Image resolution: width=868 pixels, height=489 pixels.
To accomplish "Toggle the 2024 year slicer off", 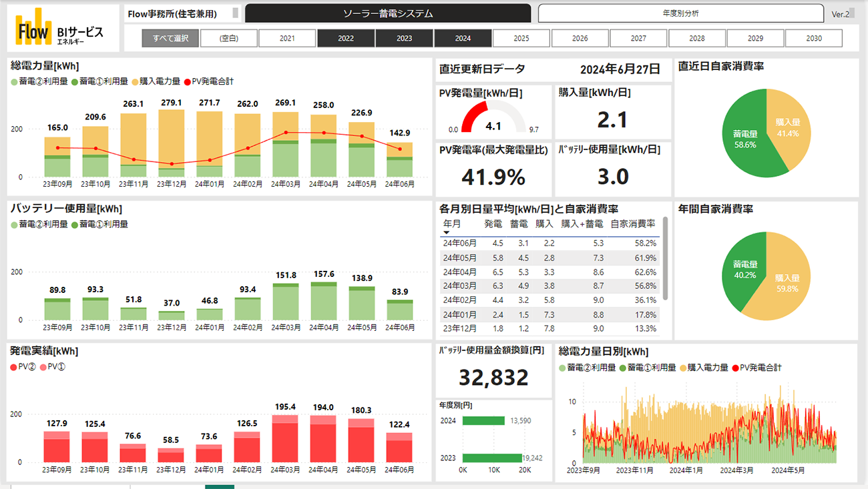I will (x=463, y=39).
